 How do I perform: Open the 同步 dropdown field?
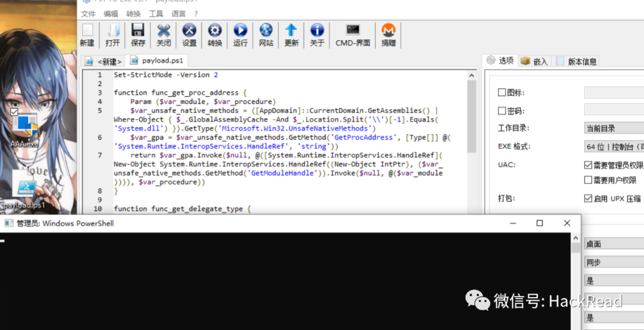click(614, 262)
